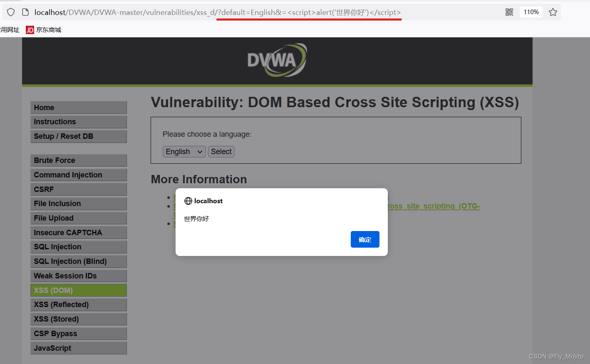590x364 pixels.
Task: Click the globe icon beside localhost in dialog
Action: point(188,201)
